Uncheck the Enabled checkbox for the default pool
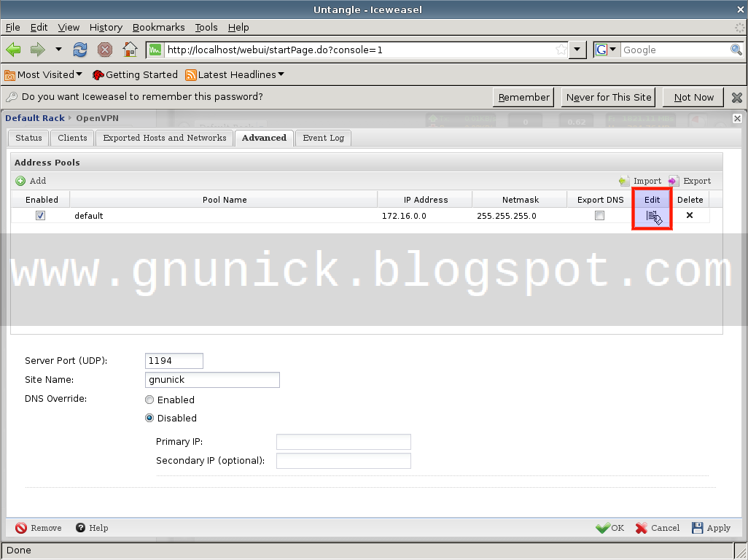The image size is (748, 560). click(x=41, y=215)
